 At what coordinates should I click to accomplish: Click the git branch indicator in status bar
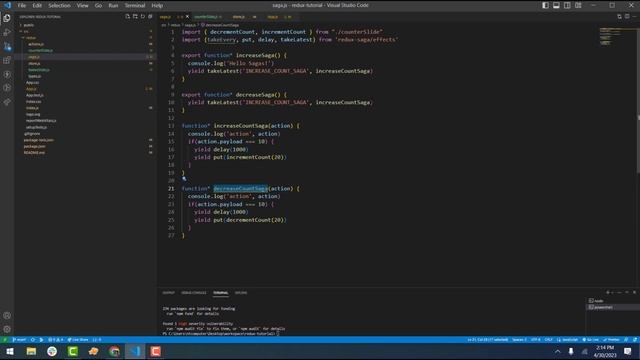pyautogui.click(x=19, y=340)
